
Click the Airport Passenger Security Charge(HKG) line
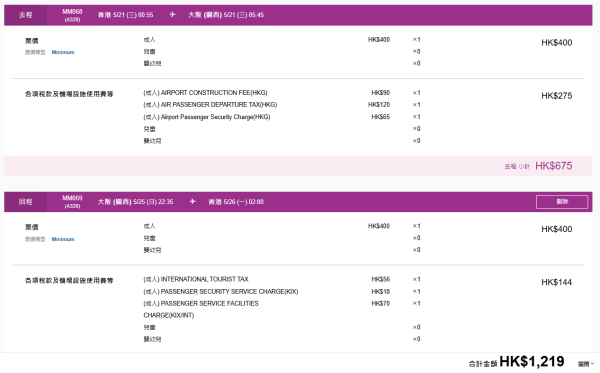[x=207, y=117]
